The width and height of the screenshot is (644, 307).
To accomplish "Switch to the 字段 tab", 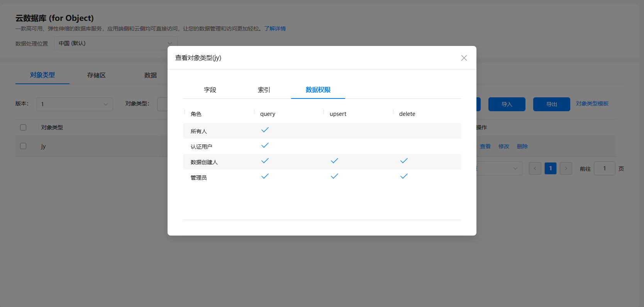I will tap(210, 90).
